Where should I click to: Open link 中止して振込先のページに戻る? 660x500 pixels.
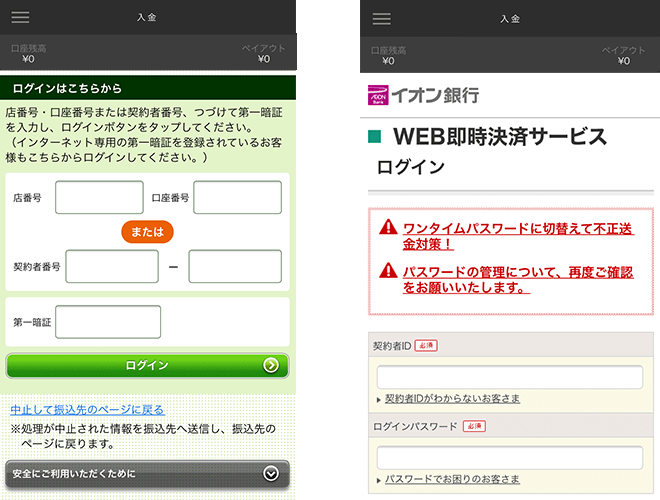coord(87,410)
